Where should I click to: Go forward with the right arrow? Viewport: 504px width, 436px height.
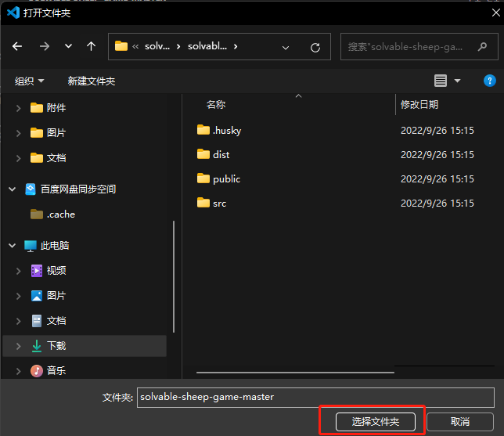(45, 47)
